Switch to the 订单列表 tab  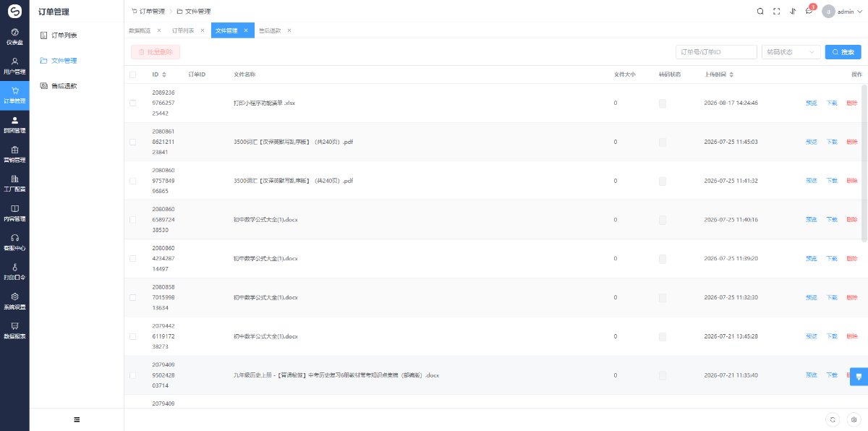183,30
